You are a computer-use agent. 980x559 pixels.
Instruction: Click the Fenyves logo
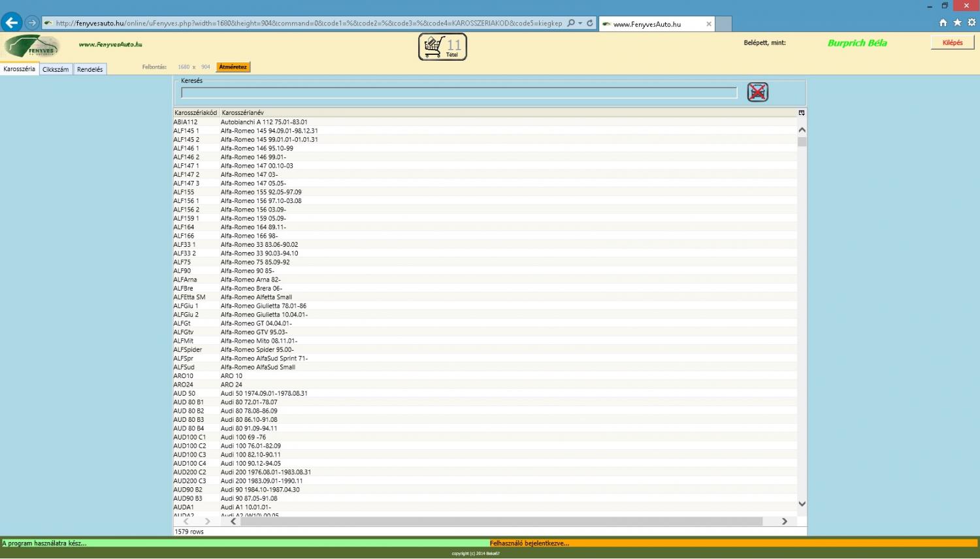tap(32, 47)
